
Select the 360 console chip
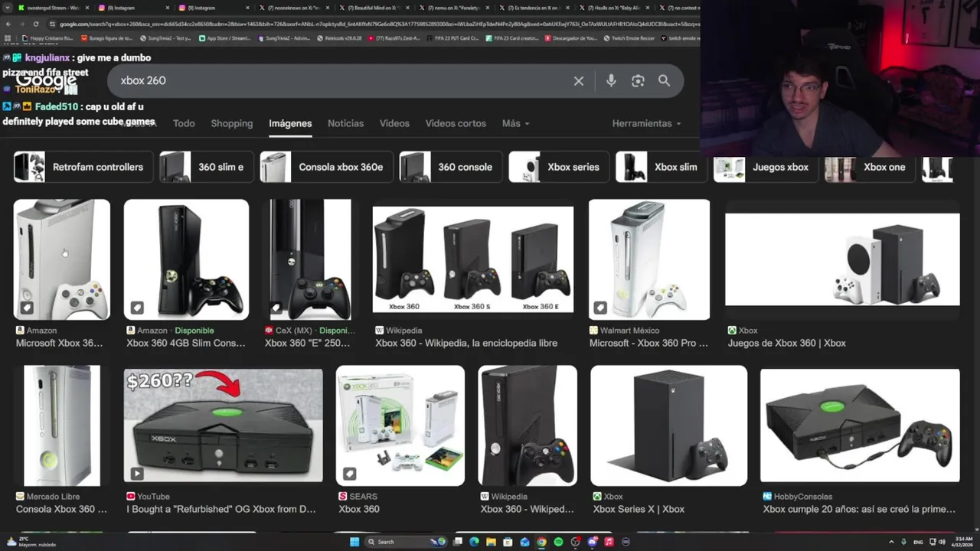point(451,167)
